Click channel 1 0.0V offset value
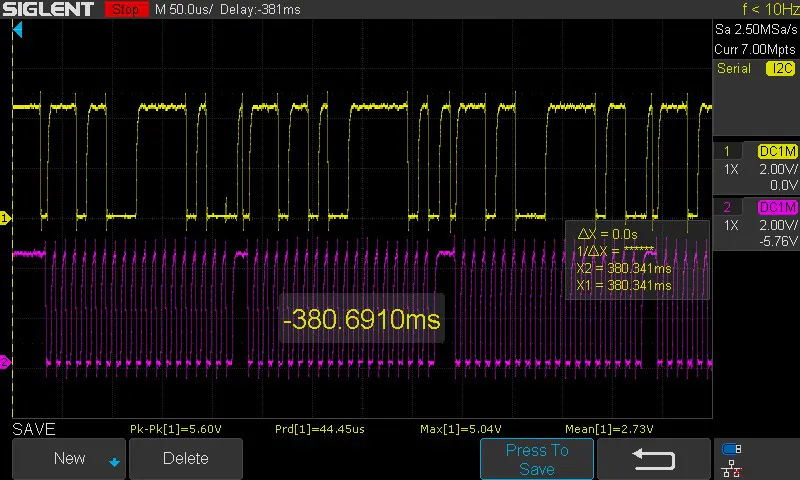 [784, 185]
